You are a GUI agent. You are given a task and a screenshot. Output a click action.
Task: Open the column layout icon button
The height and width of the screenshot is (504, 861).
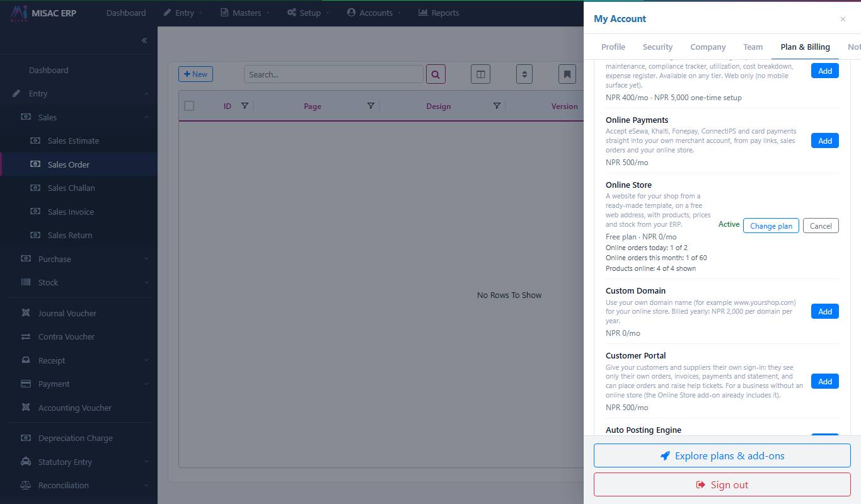480,74
